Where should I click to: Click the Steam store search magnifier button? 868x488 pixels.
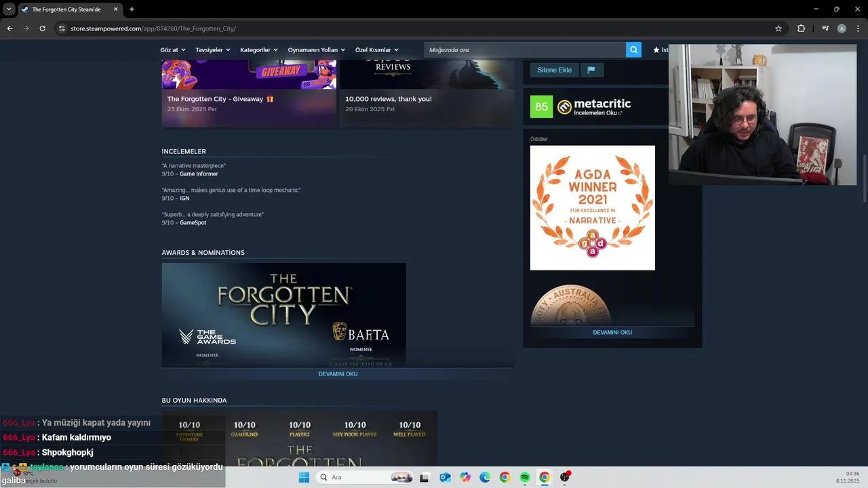tap(633, 49)
